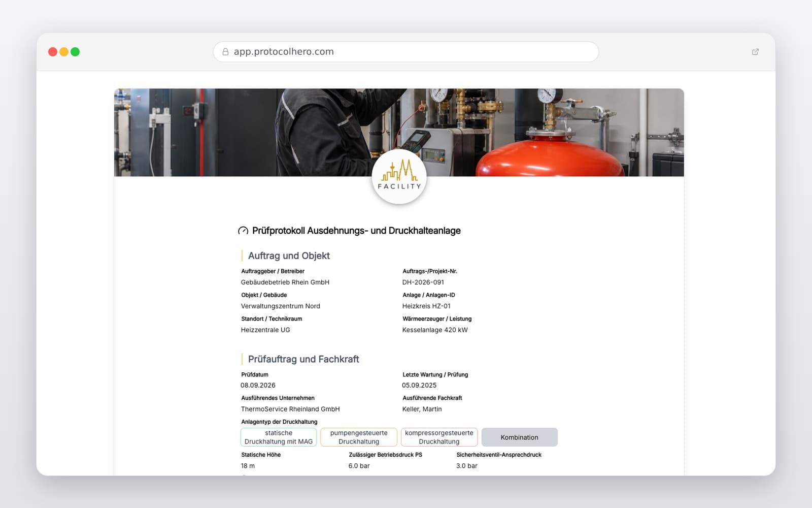Click the Auftrag und Objekt heading
Screen dimensions: 812x508
pos(289,256)
